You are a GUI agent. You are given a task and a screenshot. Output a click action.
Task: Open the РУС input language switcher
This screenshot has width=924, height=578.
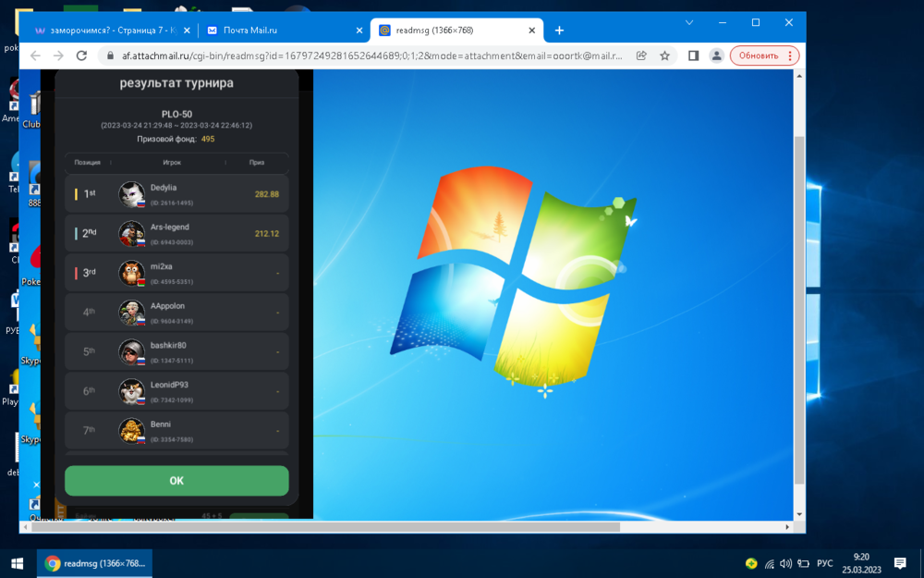pyautogui.click(x=824, y=563)
